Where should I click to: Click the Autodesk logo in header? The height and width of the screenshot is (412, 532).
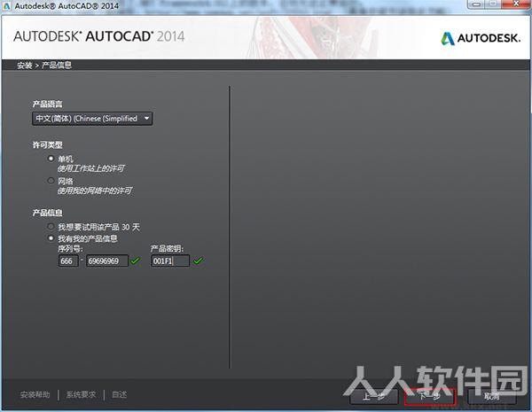click(481, 38)
